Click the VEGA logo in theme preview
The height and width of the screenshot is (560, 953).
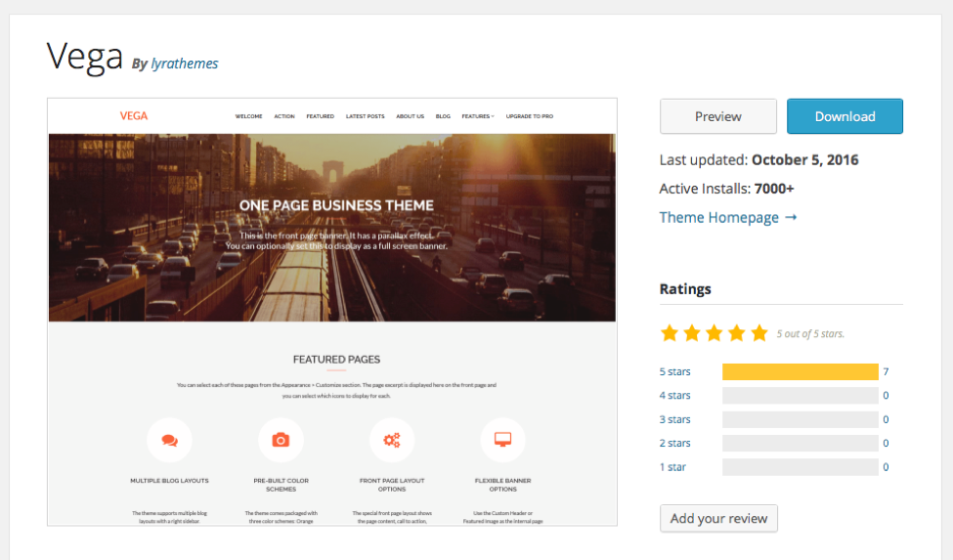pos(134,116)
